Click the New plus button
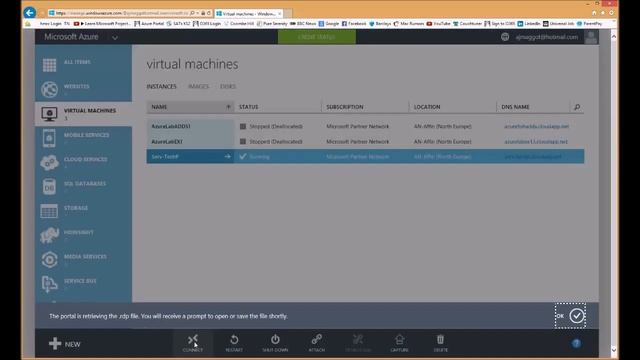This screenshot has height=360, width=640. click(64, 344)
